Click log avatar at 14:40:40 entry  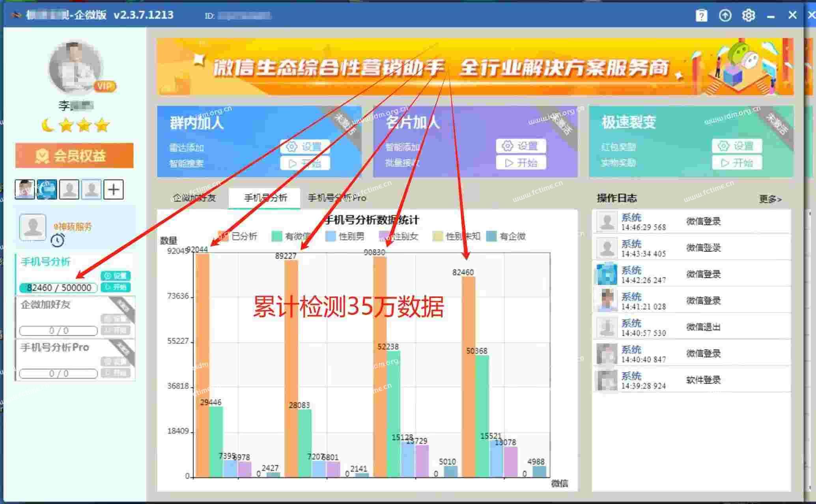607,353
